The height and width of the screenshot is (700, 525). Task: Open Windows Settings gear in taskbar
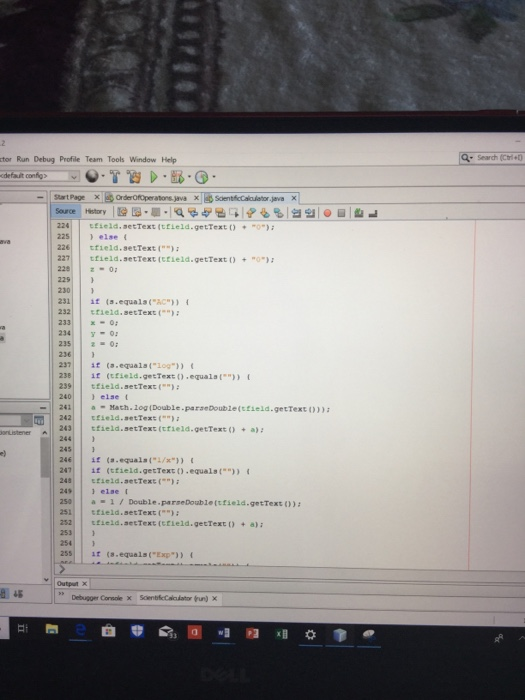click(310, 634)
